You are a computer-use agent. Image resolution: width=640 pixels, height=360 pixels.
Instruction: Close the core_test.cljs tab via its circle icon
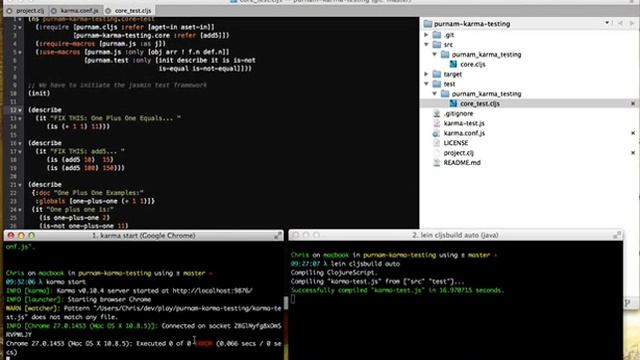click(x=108, y=11)
